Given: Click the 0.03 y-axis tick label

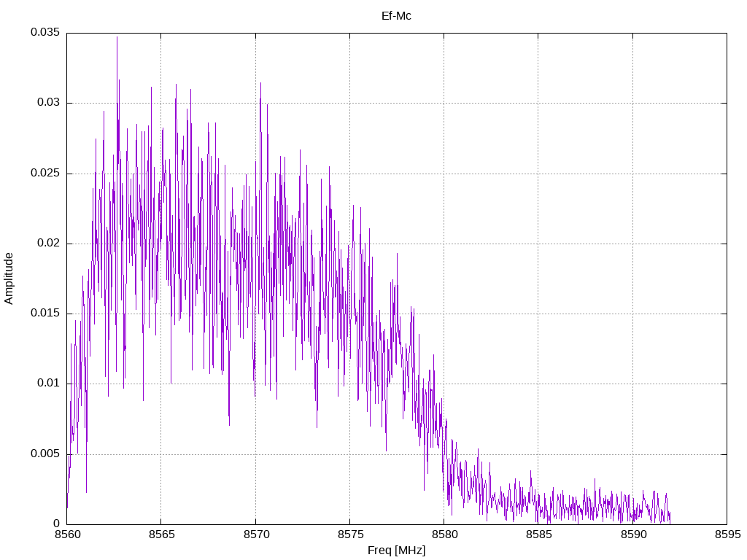Looking at the screenshot, I should click(49, 102).
